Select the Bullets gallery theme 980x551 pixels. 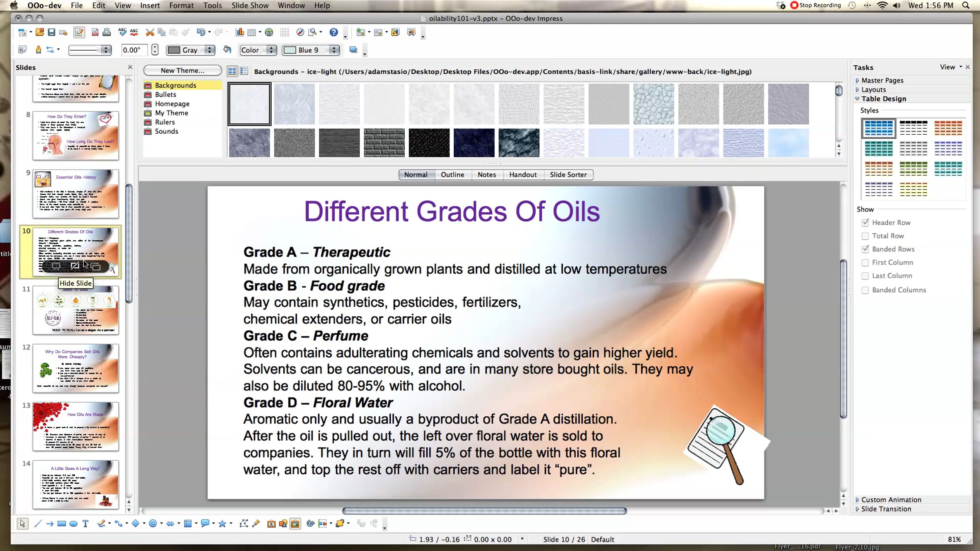pos(165,94)
